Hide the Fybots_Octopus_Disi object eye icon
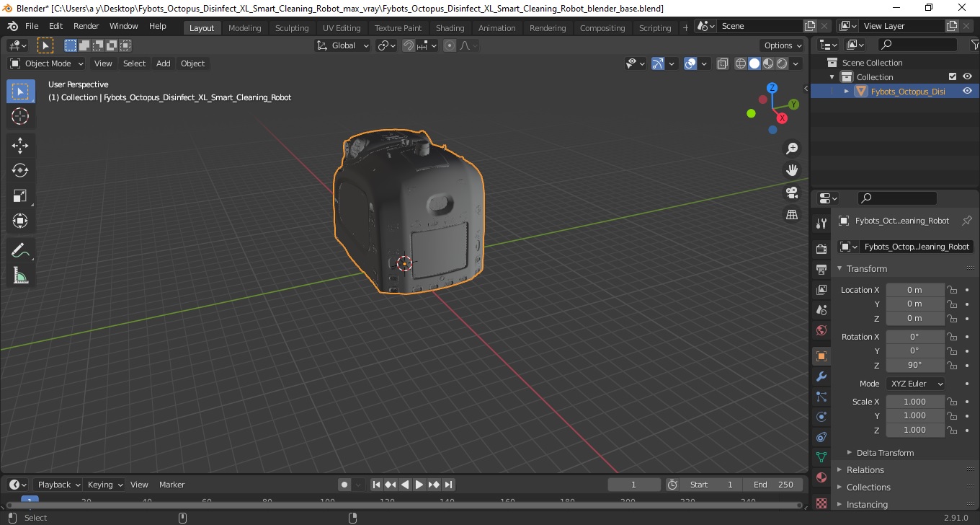The width and height of the screenshot is (980, 525). 967,91
